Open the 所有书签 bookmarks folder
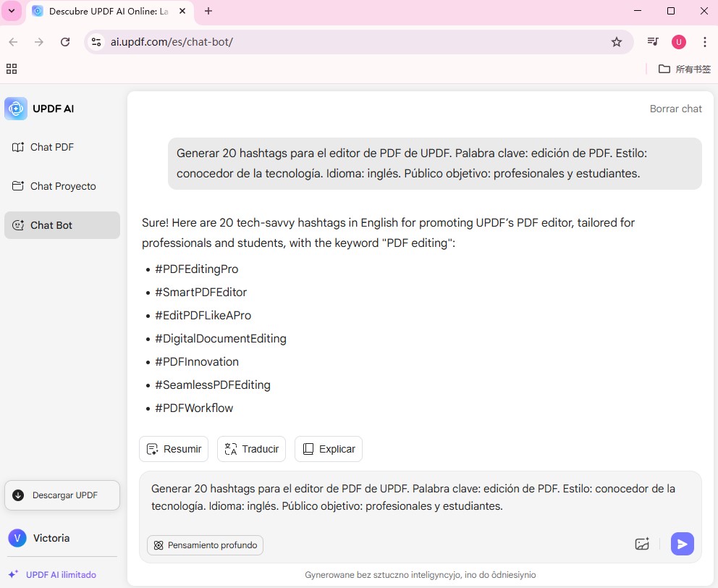This screenshot has width=718, height=588. tap(685, 69)
